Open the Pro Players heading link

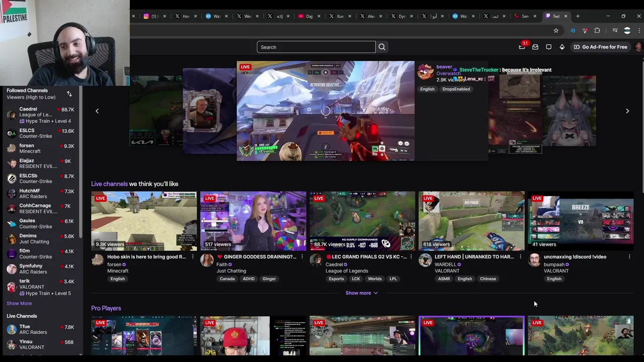(106, 308)
